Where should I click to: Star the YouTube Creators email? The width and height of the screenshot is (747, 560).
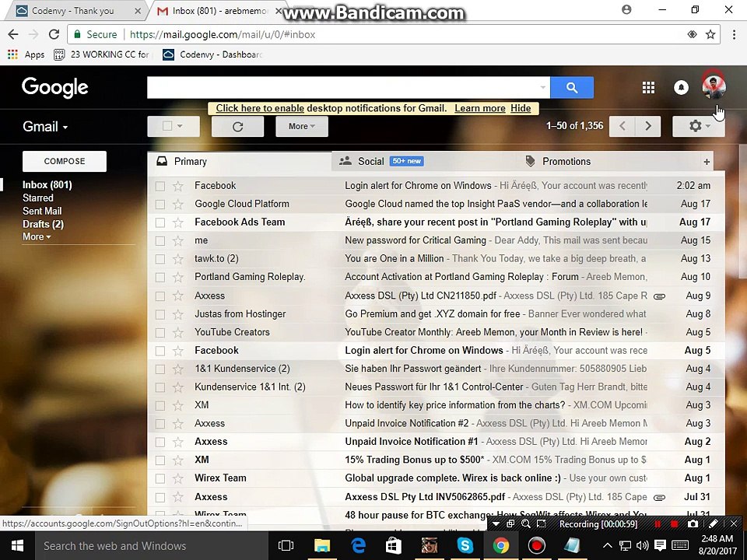(177, 332)
